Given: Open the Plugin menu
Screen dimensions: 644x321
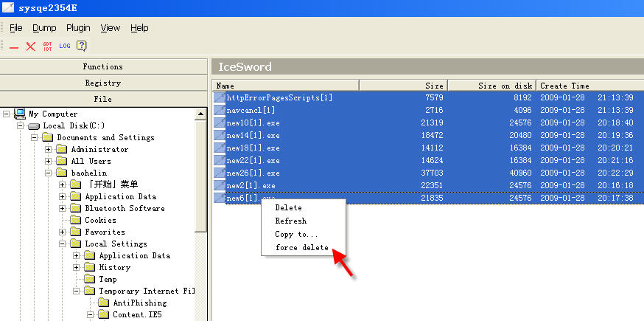Looking at the screenshot, I should point(78,28).
